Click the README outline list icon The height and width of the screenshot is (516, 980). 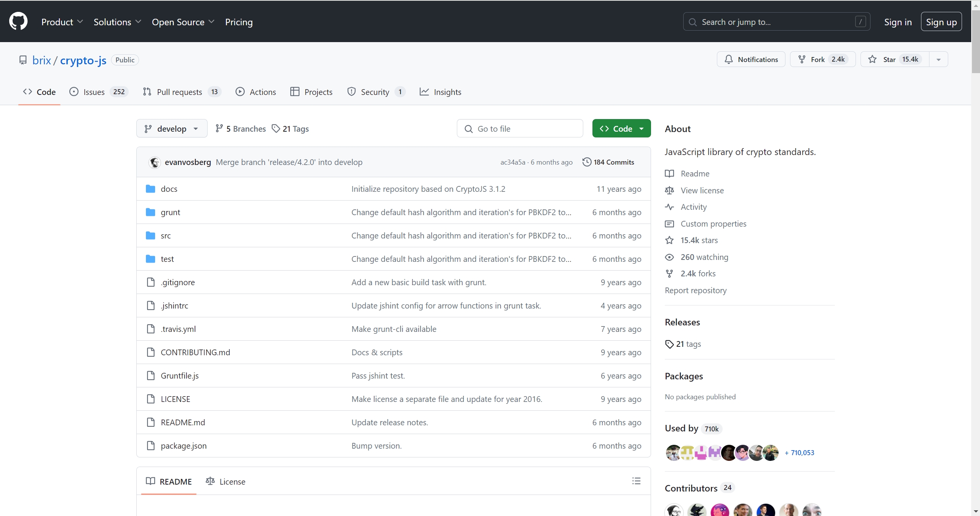click(636, 481)
